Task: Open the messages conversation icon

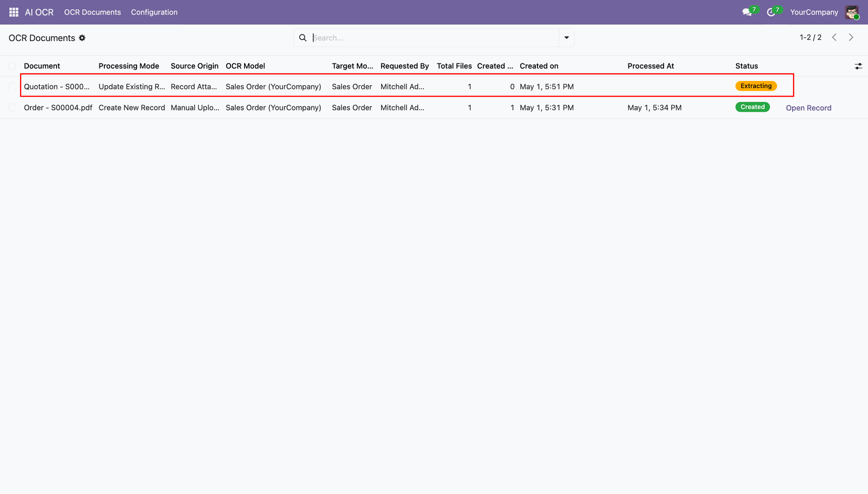Action: click(x=747, y=12)
